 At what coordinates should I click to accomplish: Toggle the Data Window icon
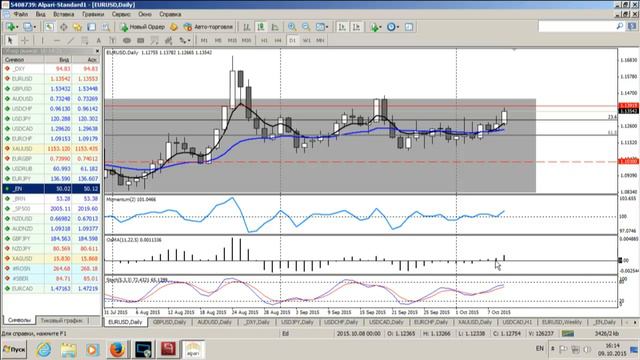click(64, 27)
